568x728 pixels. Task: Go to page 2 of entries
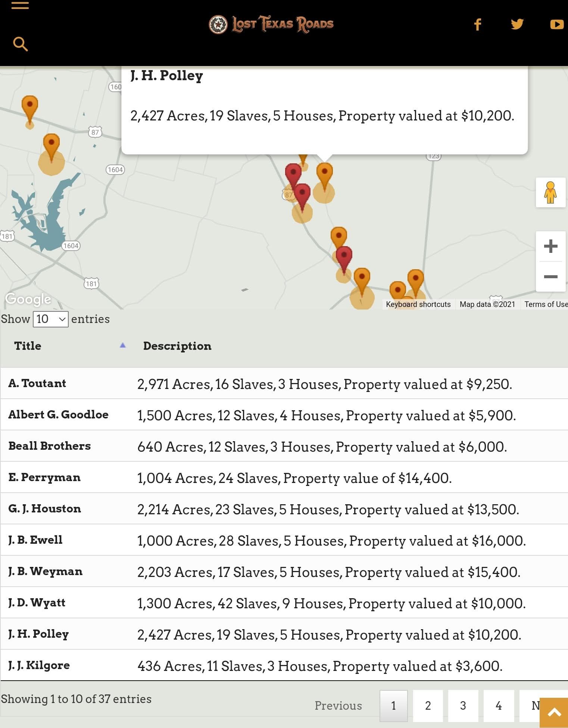point(428,706)
